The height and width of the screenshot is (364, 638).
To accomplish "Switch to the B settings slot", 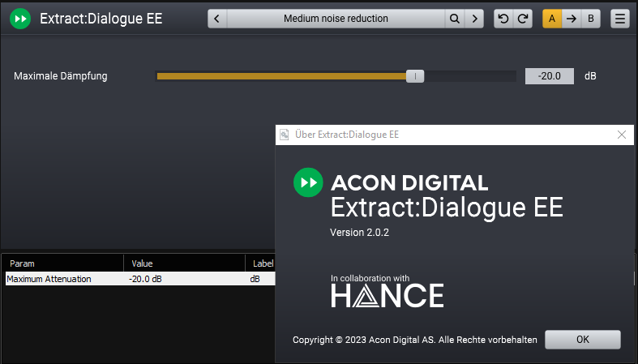I will click(x=591, y=19).
